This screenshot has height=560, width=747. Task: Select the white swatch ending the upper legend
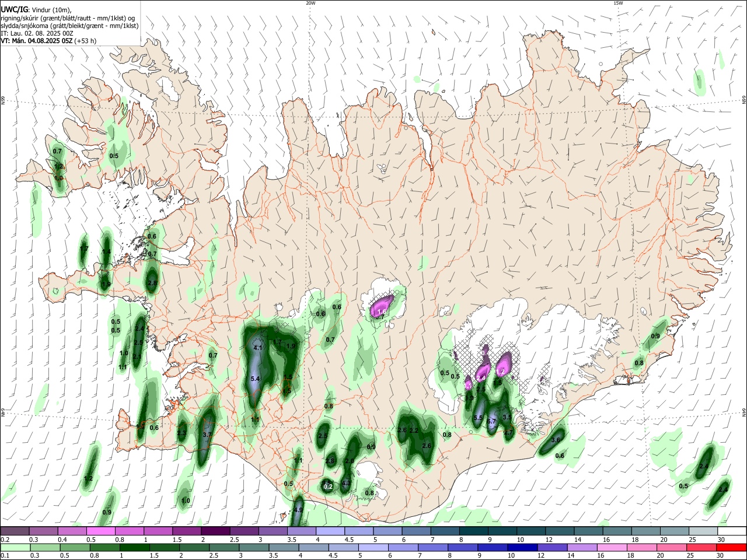point(731,531)
